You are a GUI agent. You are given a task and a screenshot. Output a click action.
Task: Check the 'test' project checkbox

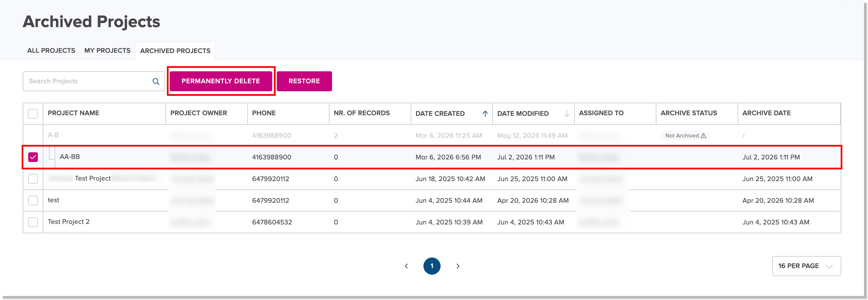click(33, 200)
